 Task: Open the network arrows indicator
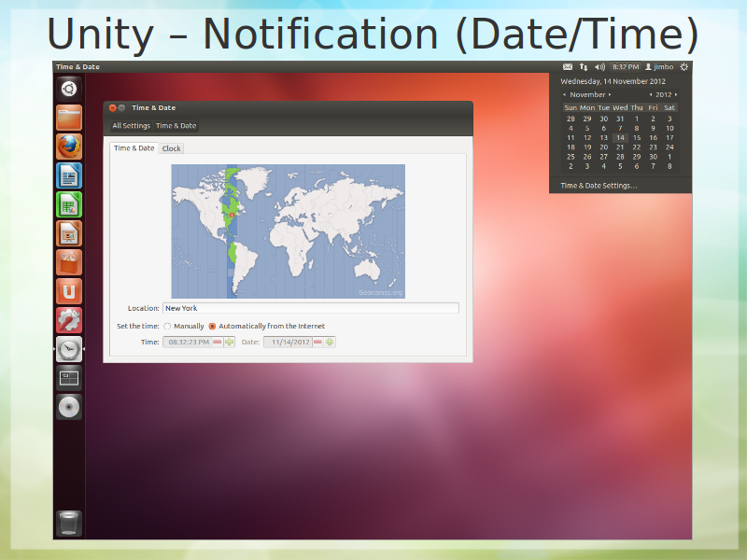point(584,67)
